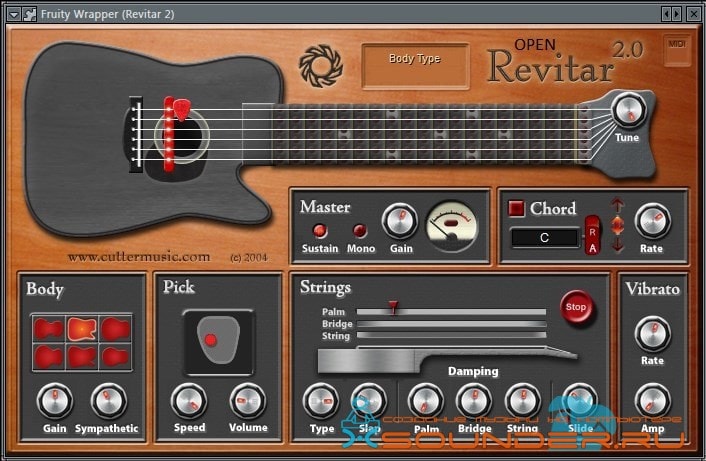Viewport: 706px width, 461px height.
Task: Click the www.cuttermusic.com link
Action: point(139,257)
